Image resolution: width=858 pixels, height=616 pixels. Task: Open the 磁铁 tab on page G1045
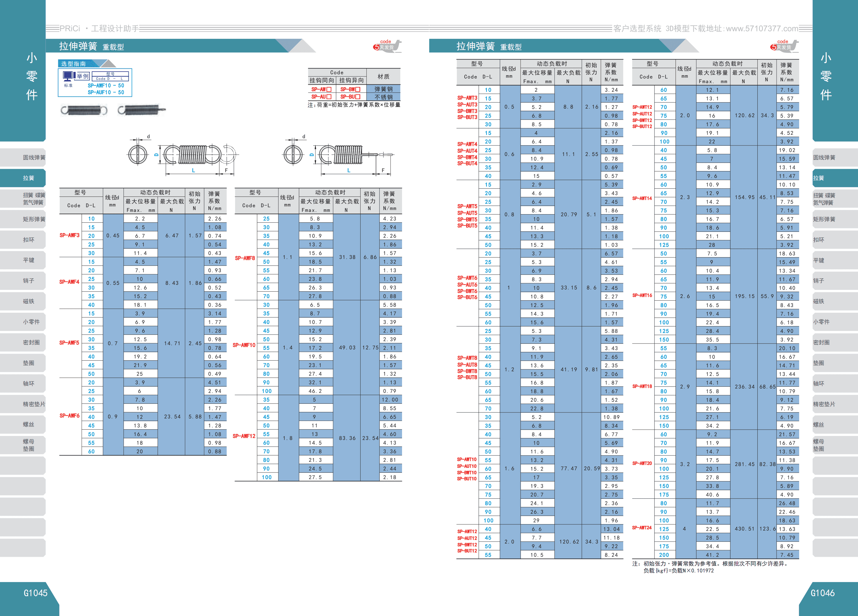23,301
